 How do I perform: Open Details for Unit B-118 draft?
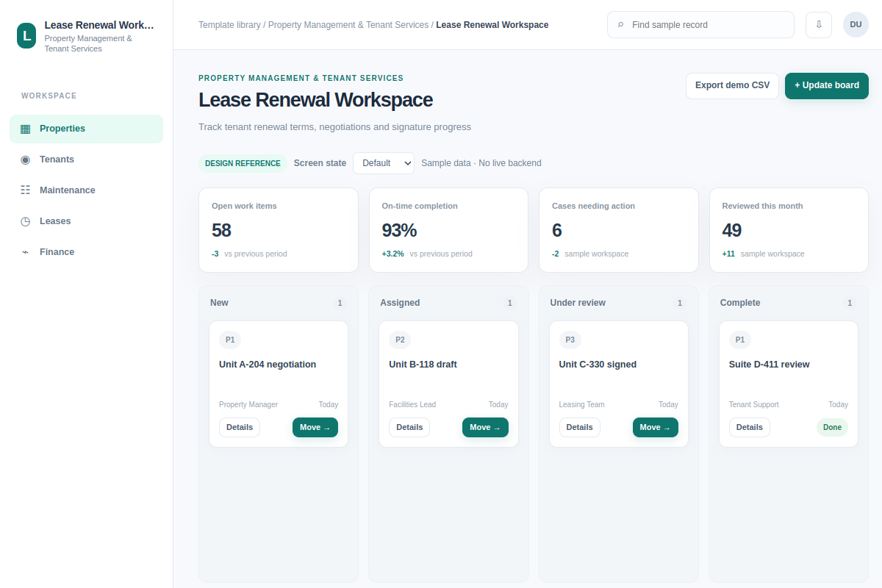pos(409,427)
